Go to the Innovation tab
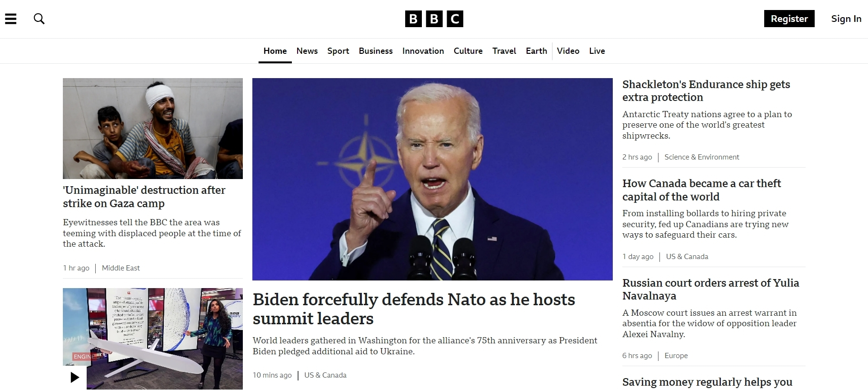Screen dimensions: 868x390 click(423, 51)
